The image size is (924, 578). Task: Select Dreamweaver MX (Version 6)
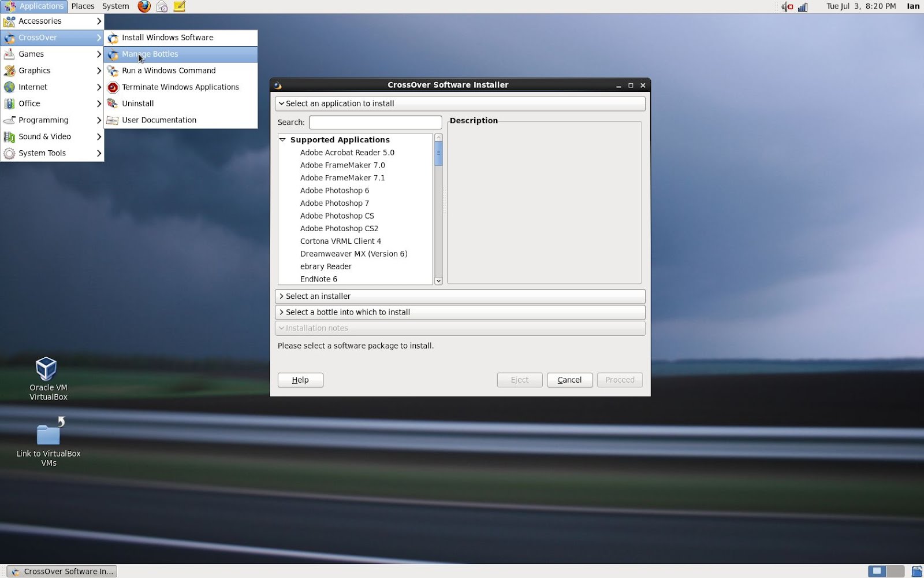353,254
